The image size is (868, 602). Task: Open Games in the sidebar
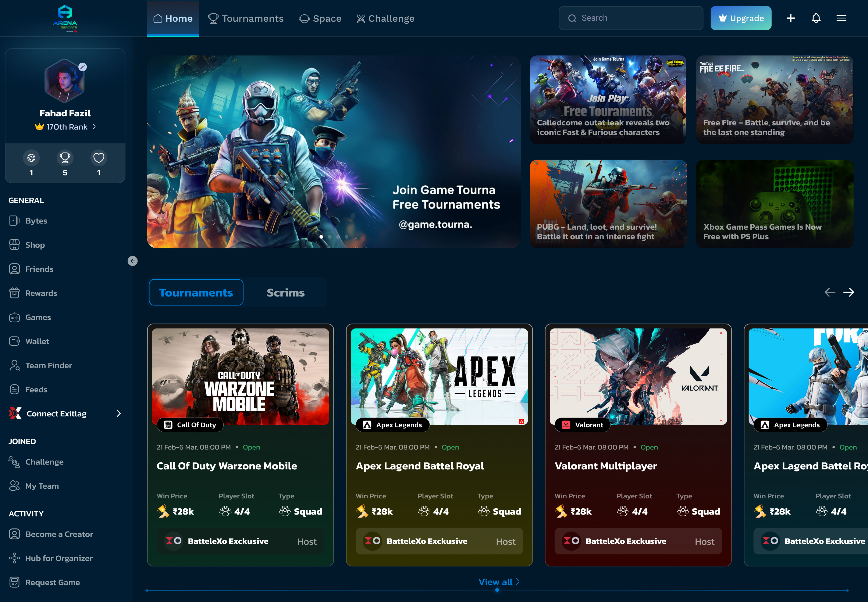tap(30, 317)
